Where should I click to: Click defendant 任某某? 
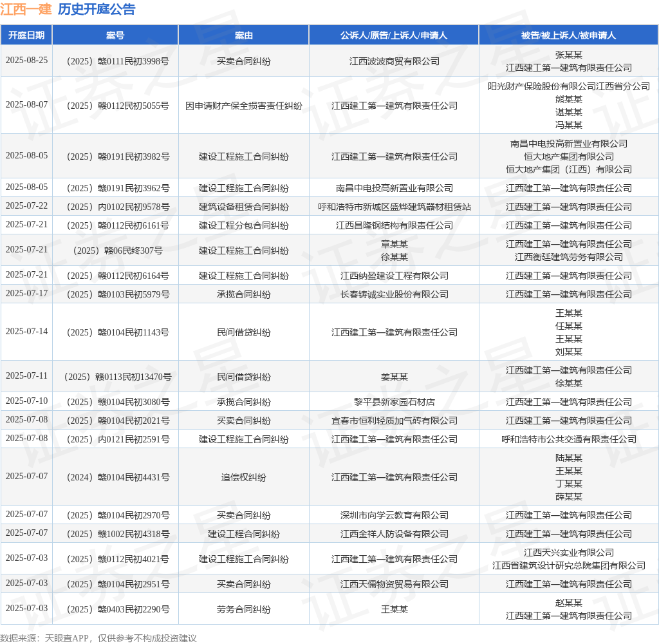(x=569, y=326)
